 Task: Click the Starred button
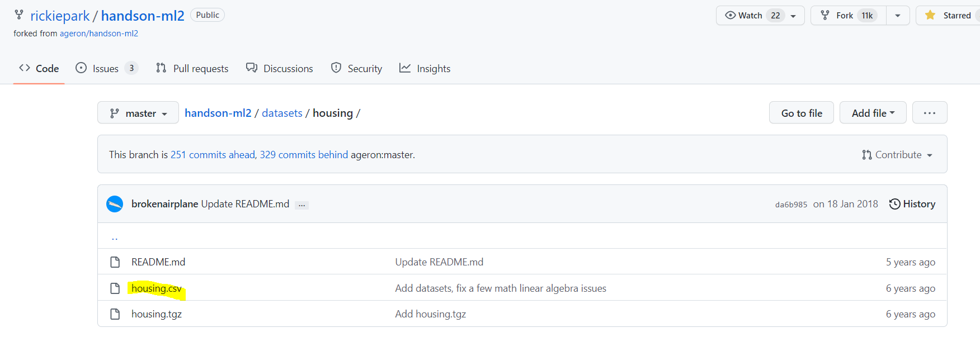click(x=949, y=16)
